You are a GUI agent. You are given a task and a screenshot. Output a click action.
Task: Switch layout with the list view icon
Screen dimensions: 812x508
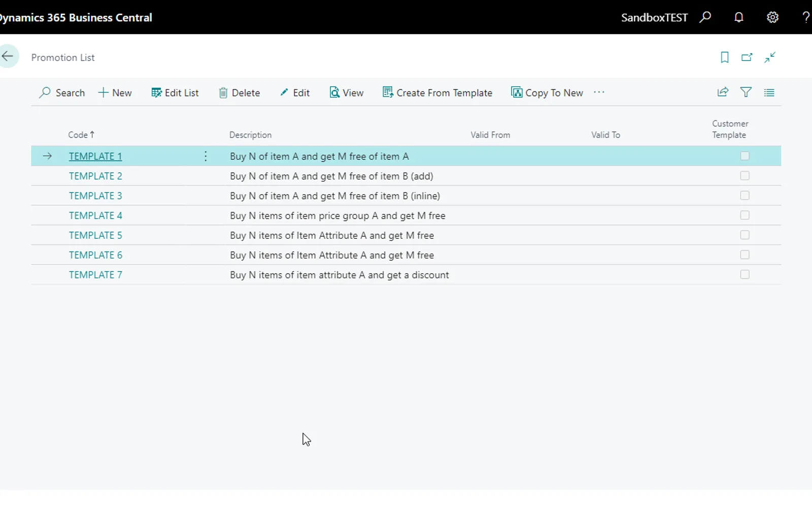tap(769, 92)
